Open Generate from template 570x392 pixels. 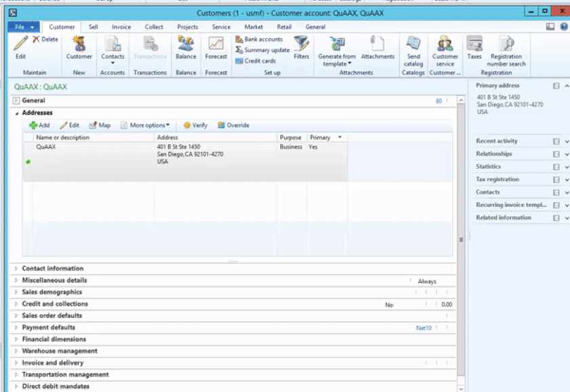[x=337, y=51]
